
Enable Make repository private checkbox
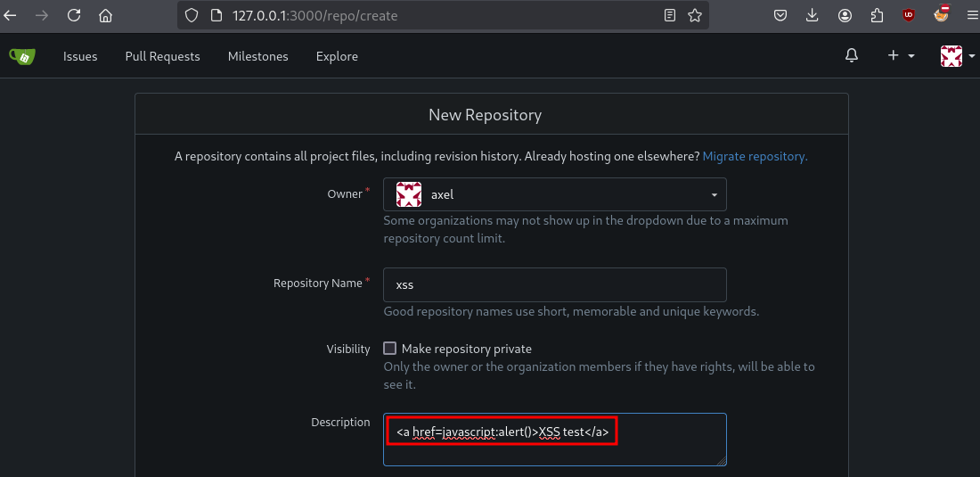(389, 349)
